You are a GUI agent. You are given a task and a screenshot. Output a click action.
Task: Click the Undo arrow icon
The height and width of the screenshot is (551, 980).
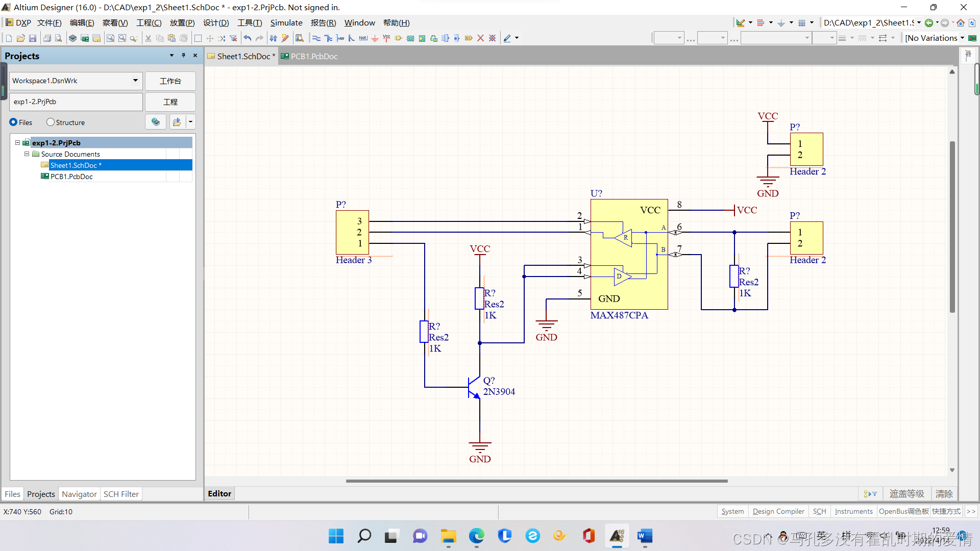(x=248, y=38)
